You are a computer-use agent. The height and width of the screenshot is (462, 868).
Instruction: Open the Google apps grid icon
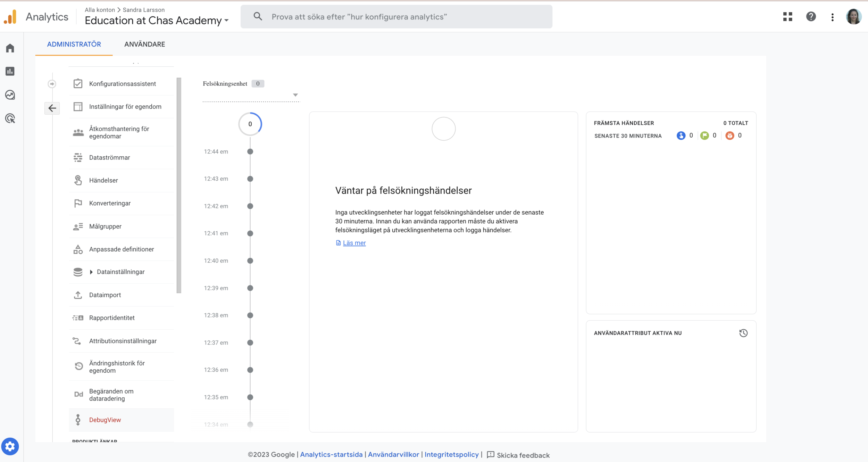point(788,17)
